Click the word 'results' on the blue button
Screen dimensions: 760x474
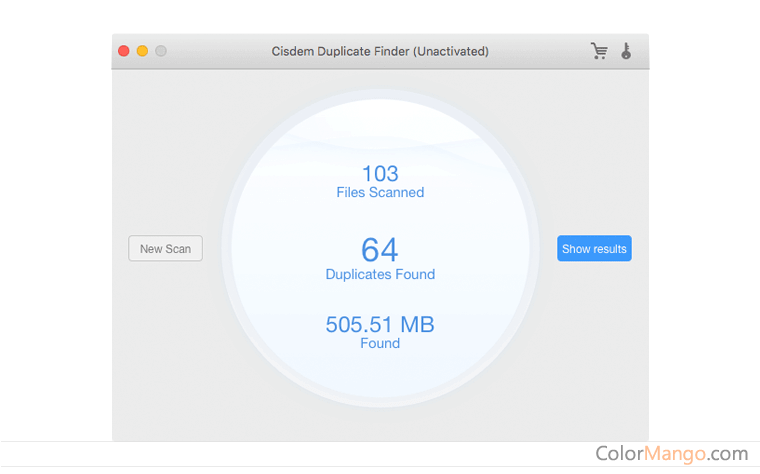click(608, 249)
